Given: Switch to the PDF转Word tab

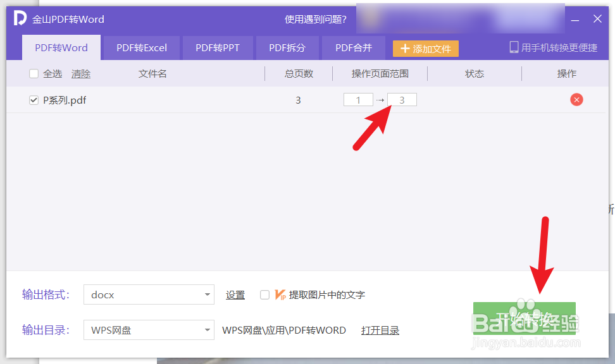Looking at the screenshot, I should click(x=61, y=48).
